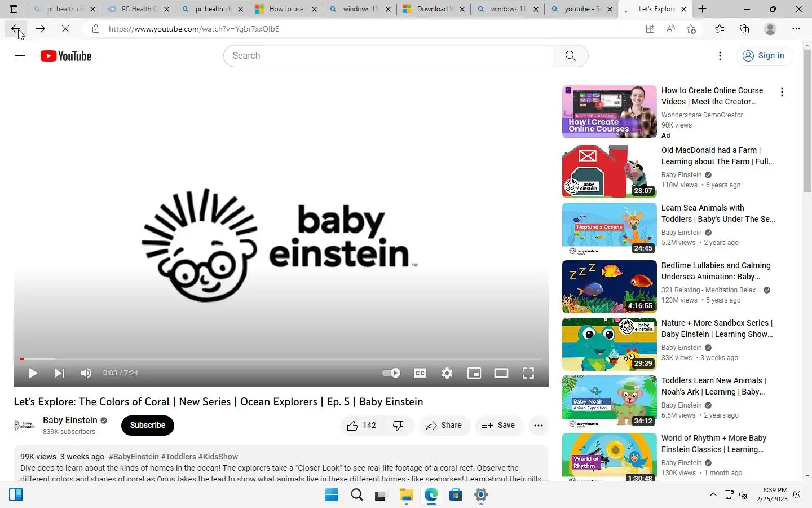
Task: Open World of Rhythm video title
Action: (x=714, y=444)
